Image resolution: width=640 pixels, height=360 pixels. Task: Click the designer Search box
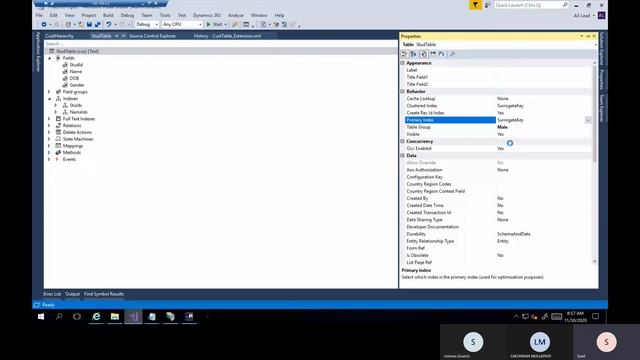pyautogui.click(x=220, y=44)
